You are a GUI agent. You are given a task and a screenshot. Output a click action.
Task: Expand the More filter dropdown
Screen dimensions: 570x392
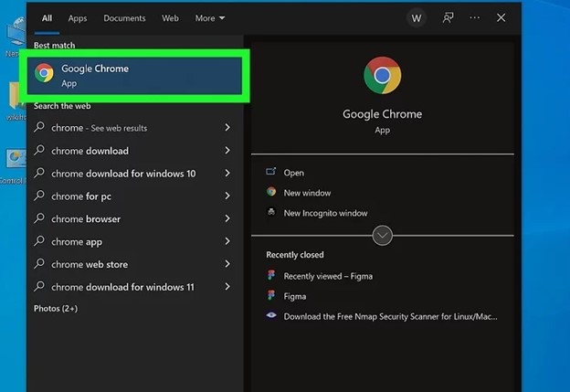point(209,17)
